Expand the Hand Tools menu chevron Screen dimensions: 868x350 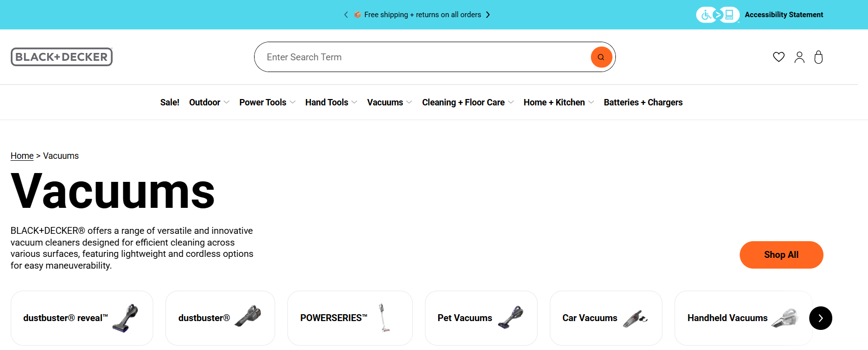click(x=354, y=102)
